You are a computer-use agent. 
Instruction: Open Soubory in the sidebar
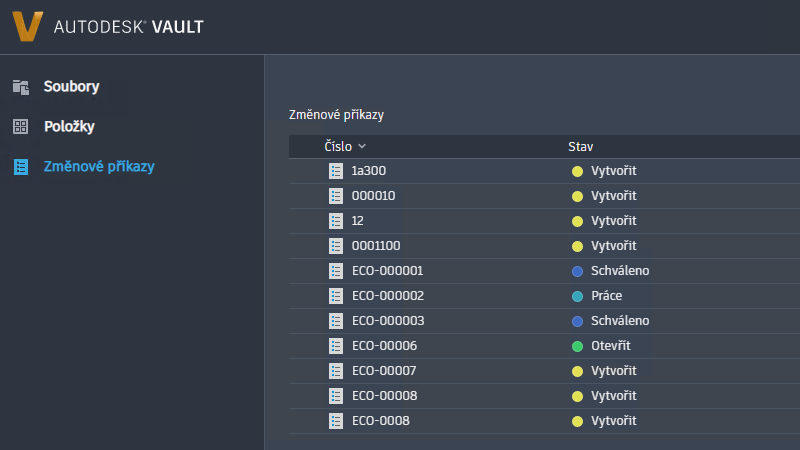pyautogui.click(x=71, y=87)
